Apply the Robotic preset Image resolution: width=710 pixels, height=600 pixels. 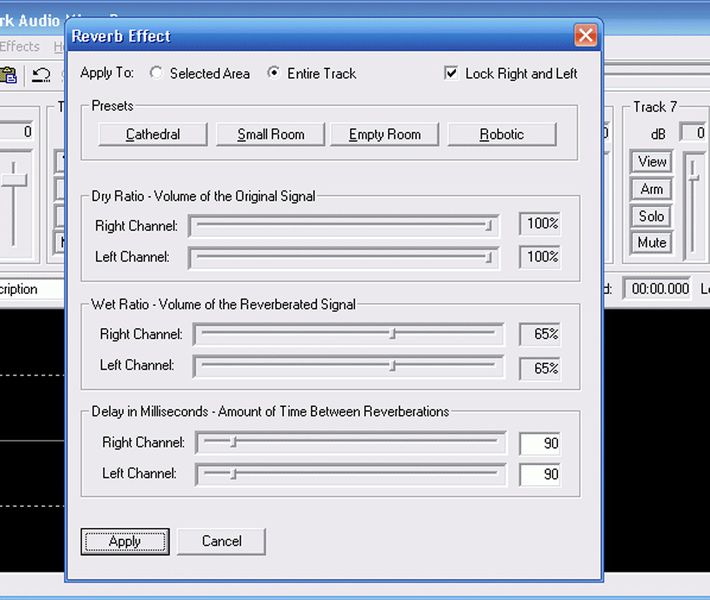coord(502,134)
